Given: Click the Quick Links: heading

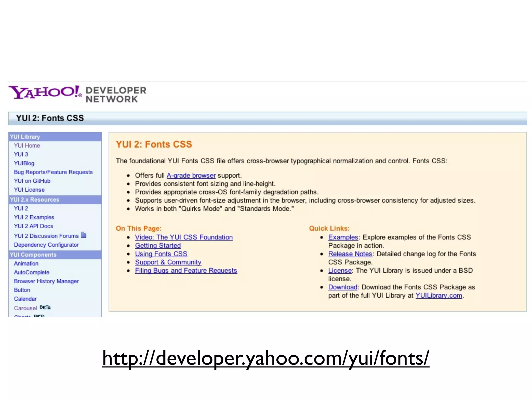Looking at the screenshot, I should [x=329, y=228].
